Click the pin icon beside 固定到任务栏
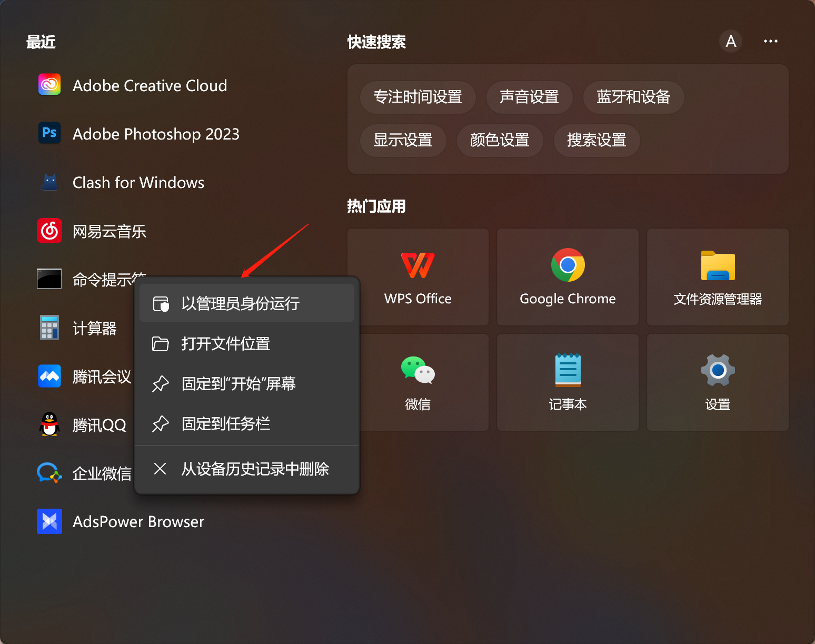The width and height of the screenshot is (815, 644). pyautogui.click(x=161, y=424)
